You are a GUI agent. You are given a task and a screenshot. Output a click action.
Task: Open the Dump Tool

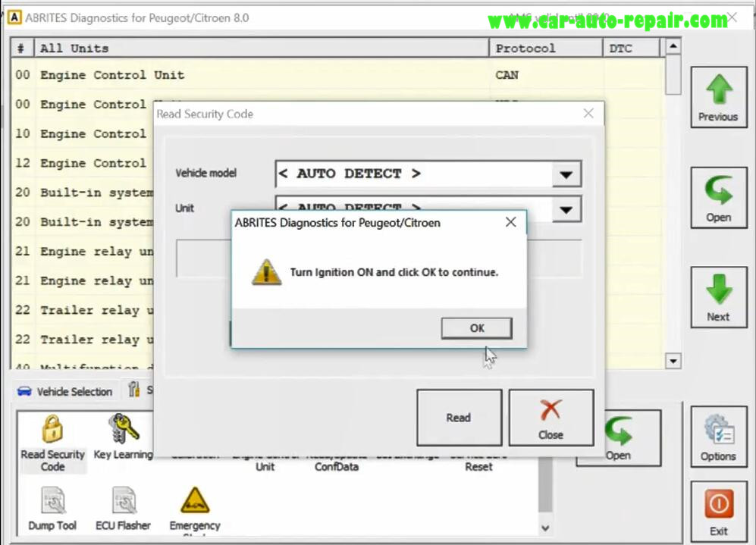pyautogui.click(x=52, y=509)
